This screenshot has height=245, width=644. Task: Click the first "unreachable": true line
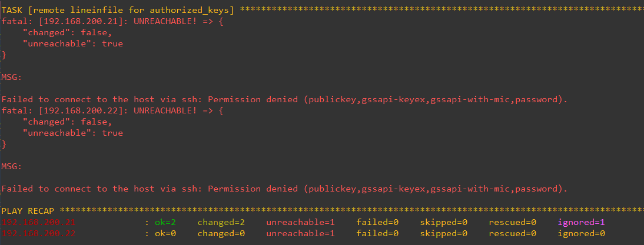pyautogui.click(x=72, y=43)
